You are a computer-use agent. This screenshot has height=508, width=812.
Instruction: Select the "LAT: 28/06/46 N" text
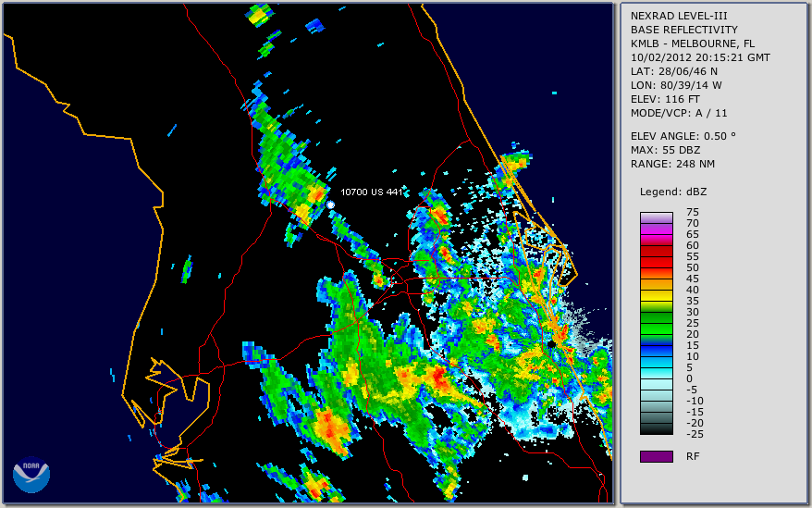[x=673, y=71]
